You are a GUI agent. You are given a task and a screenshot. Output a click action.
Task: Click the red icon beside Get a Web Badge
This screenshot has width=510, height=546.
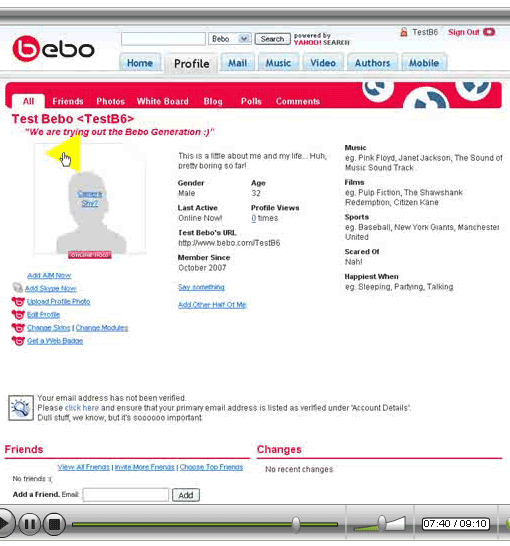pyautogui.click(x=18, y=341)
